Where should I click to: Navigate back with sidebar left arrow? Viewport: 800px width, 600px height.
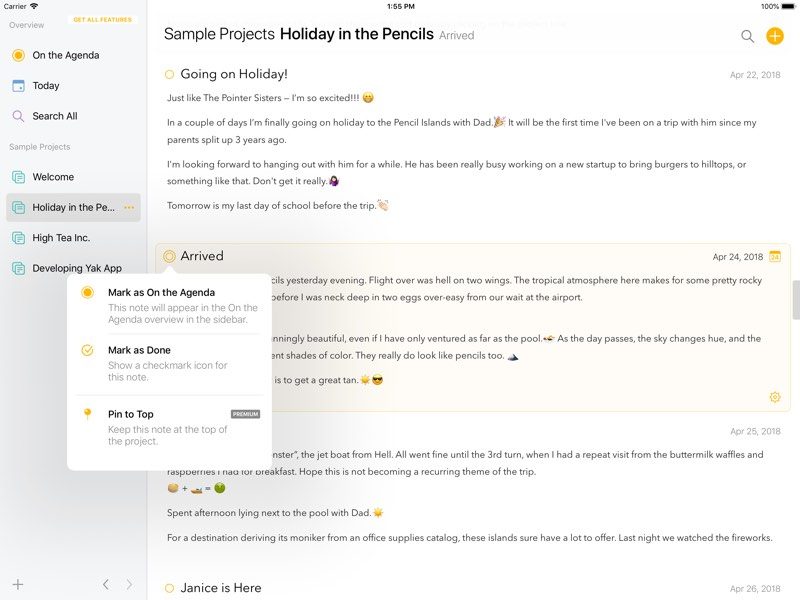106,584
